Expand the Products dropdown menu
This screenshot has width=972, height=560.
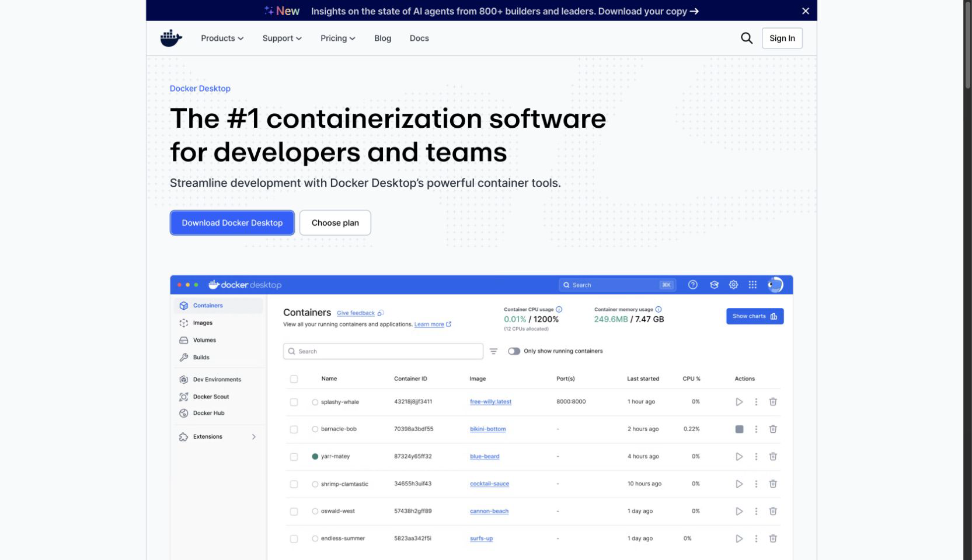point(222,38)
